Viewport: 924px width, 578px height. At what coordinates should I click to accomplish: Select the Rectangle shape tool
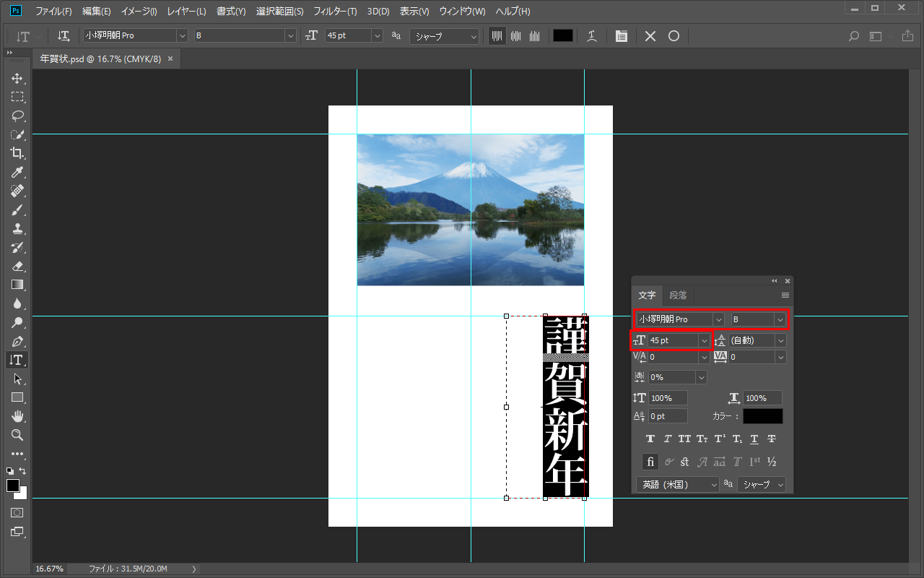pos(17,397)
